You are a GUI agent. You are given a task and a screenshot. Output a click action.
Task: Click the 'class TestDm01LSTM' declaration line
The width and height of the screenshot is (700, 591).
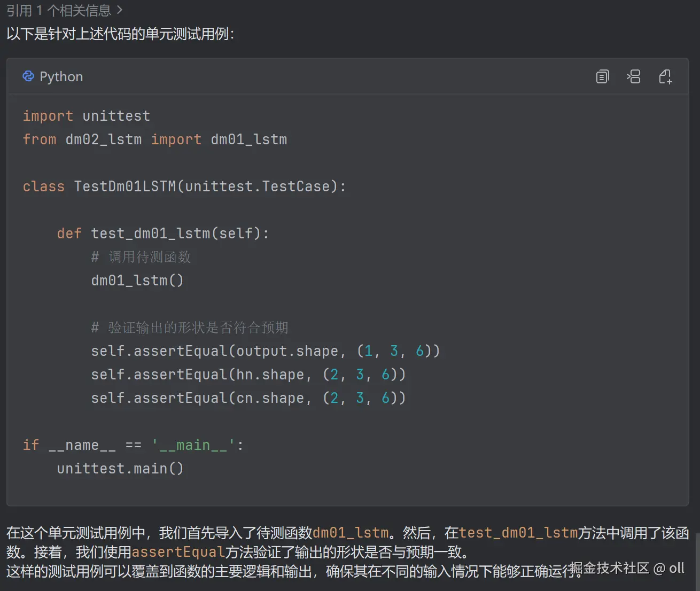[x=184, y=186]
